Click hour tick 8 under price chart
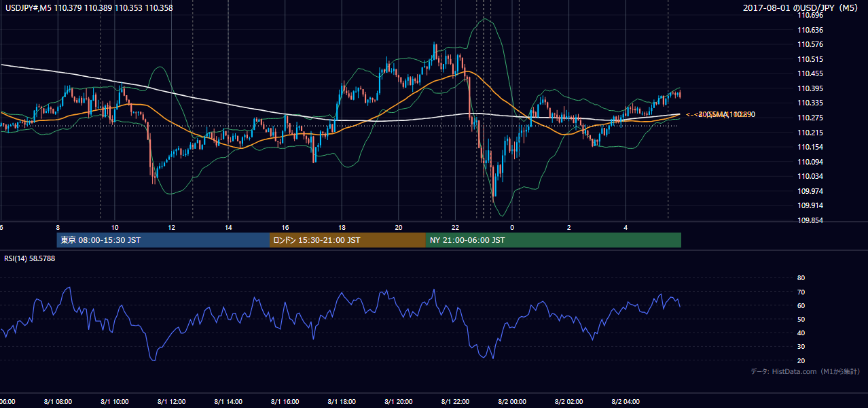868x408 pixels. (58, 228)
